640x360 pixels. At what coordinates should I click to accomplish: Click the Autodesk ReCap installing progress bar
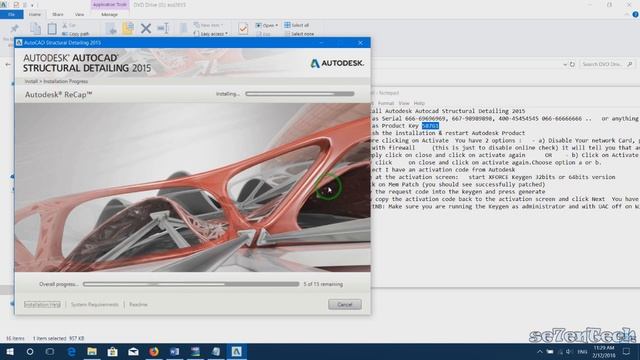(300, 94)
